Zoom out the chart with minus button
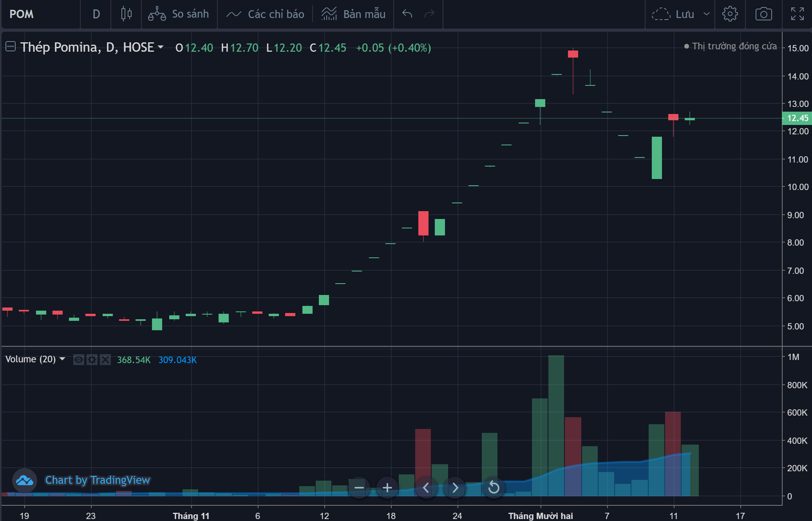The image size is (812, 521). pyautogui.click(x=359, y=488)
